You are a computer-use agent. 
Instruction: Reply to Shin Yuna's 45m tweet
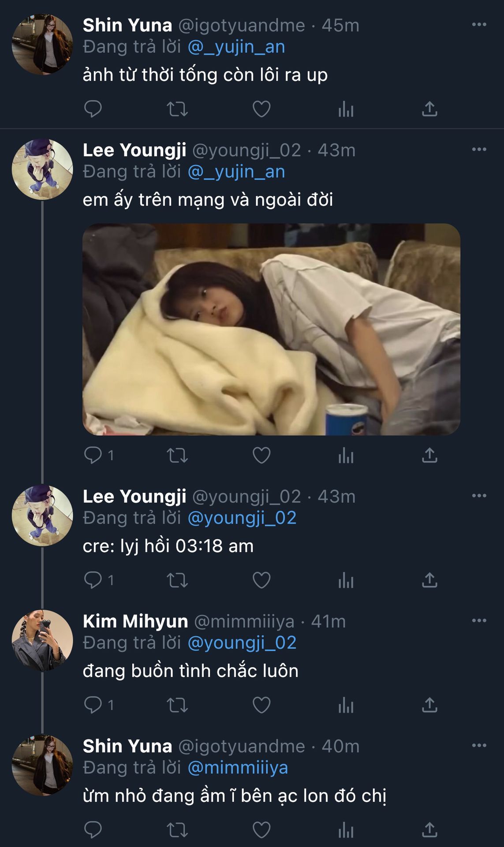pos(93,109)
